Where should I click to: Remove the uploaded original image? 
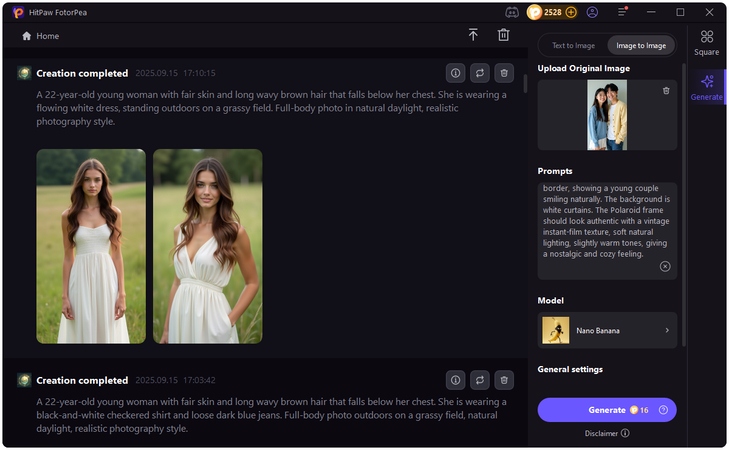666,91
